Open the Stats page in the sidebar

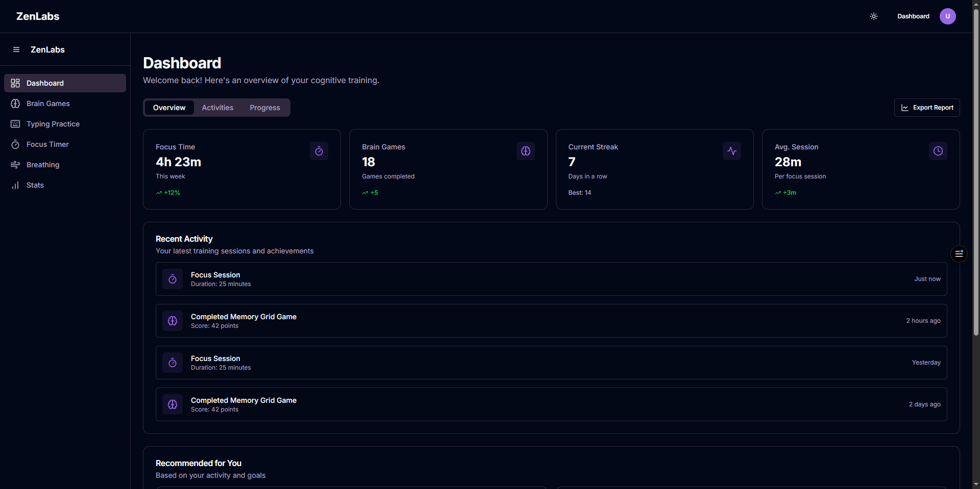point(65,185)
